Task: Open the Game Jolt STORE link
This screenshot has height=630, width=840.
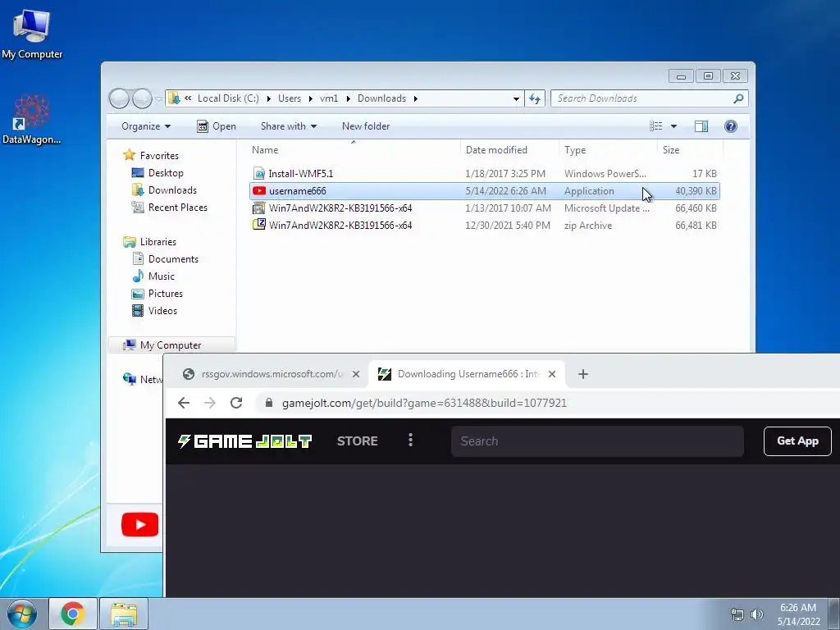Action: point(358,441)
